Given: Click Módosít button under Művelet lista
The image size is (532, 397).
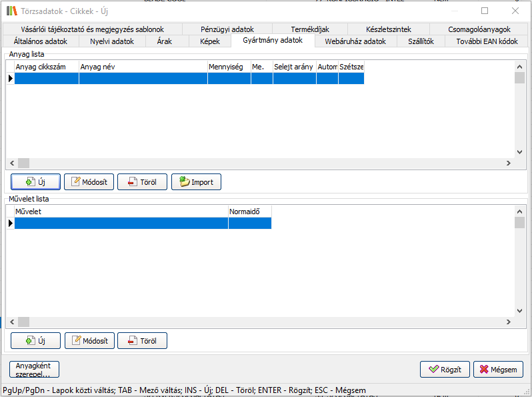Looking at the screenshot, I should (89, 340).
